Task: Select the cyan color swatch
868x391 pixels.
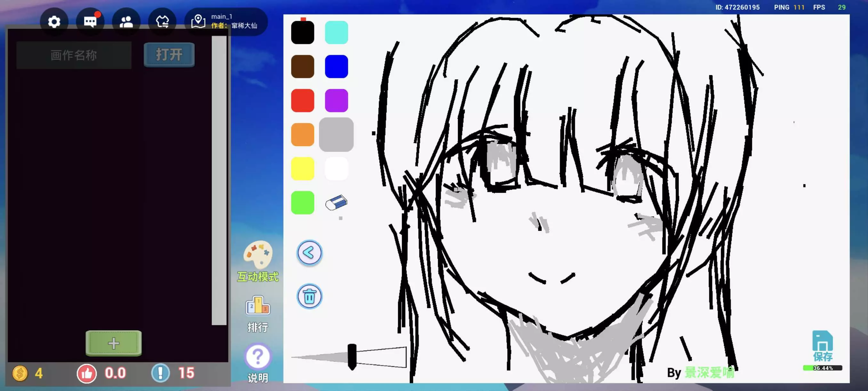Action: [336, 32]
